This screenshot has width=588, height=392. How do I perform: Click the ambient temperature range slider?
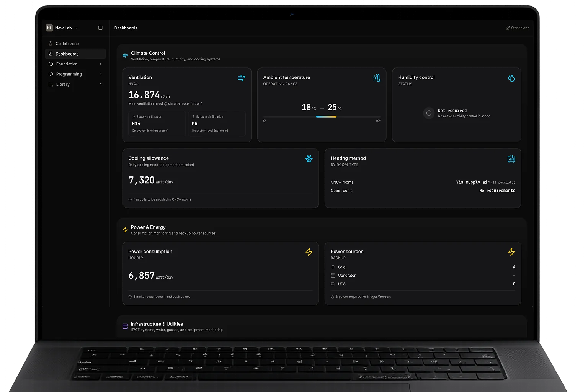322,116
